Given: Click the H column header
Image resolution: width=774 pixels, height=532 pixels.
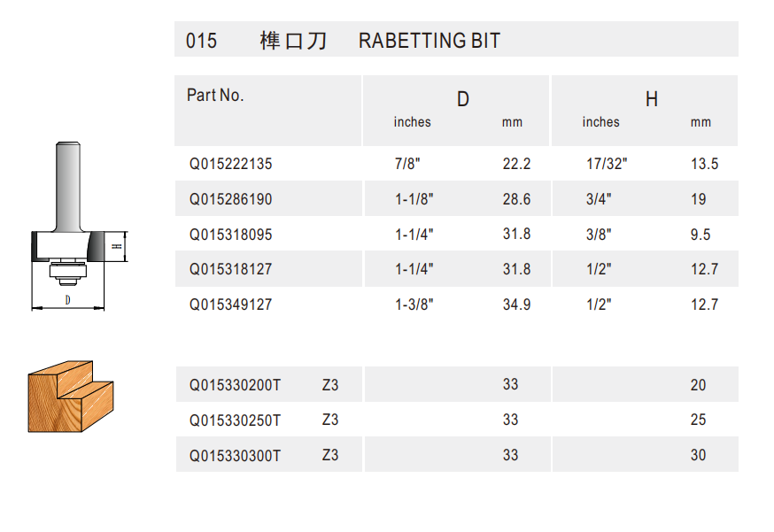Looking at the screenshot, I should point(651,100).
